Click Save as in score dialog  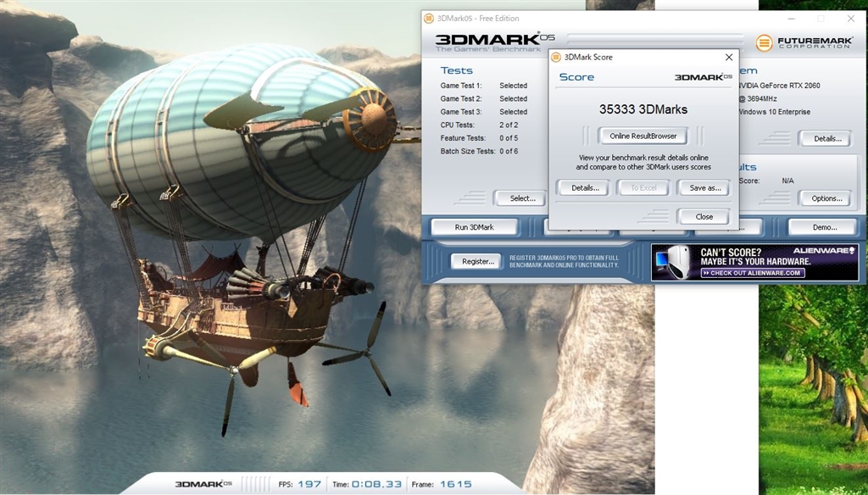704,188
